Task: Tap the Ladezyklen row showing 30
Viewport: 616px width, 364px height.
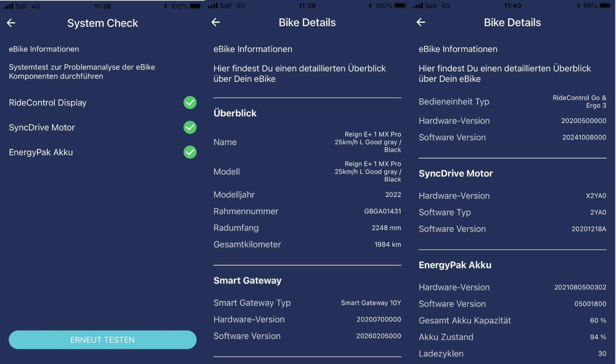Action: [x=512, y=354]
